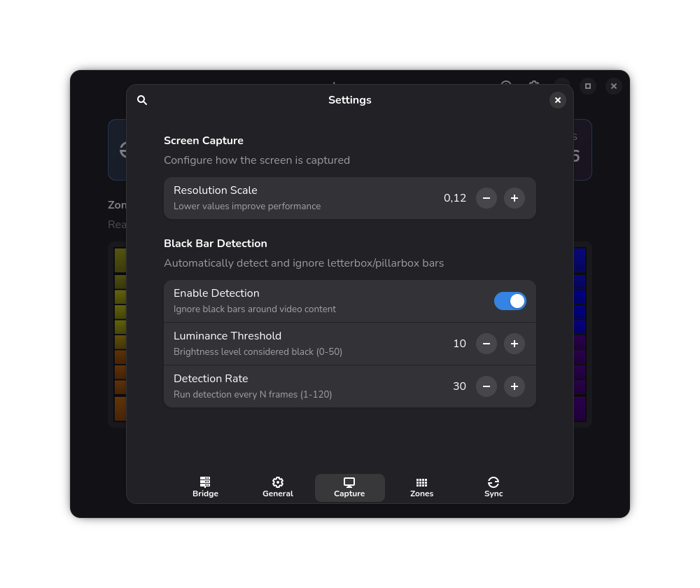The image size is (700, 588).
Task: Decrease the Detection Rate value
Action: click(486, 386)
